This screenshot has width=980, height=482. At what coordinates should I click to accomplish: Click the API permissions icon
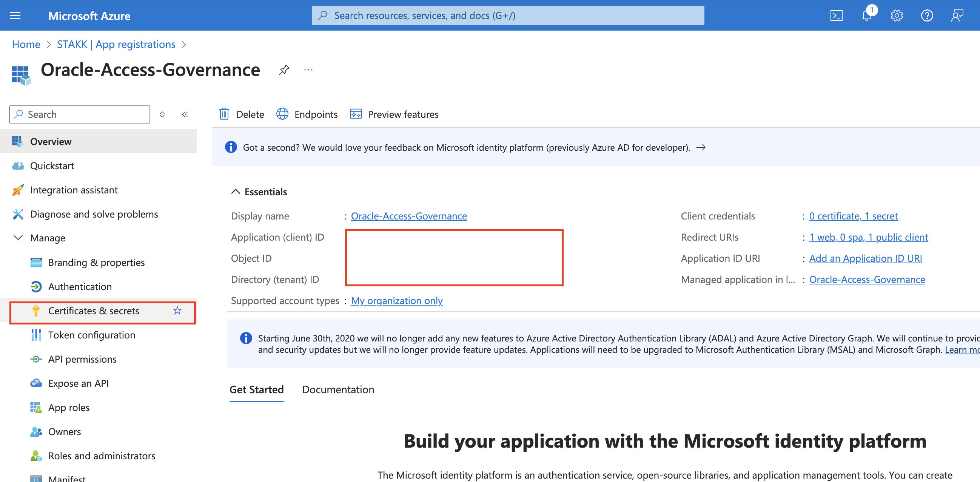pos(36,359)
